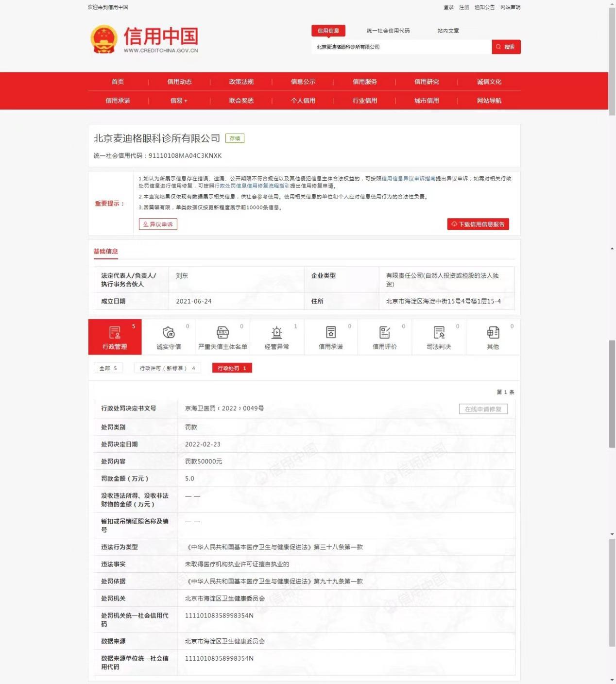Open 个人信用 in the navigation bar
616x684 pixels.
point(303,101)
